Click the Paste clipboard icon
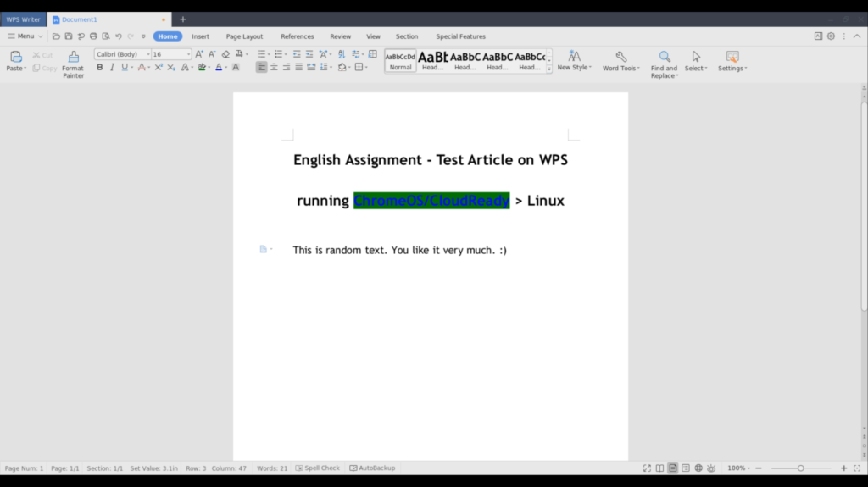This screenshot has height=487, width=868. (x=16, y=57)
